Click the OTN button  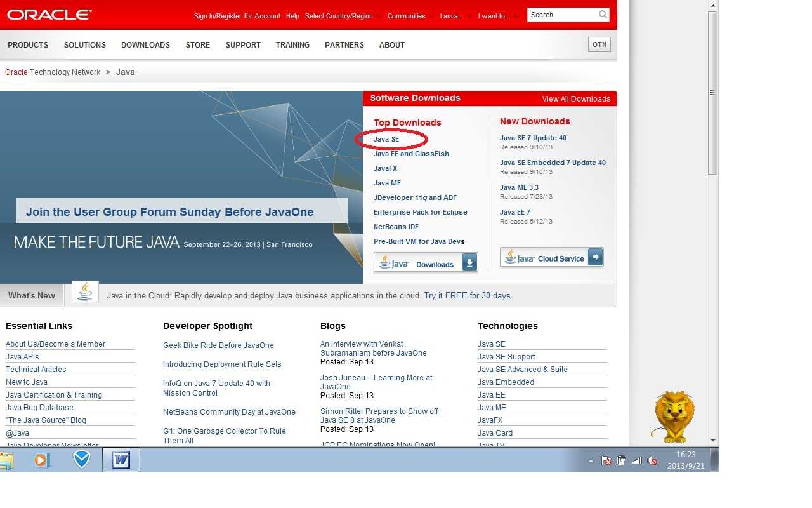tap(599, 44)
